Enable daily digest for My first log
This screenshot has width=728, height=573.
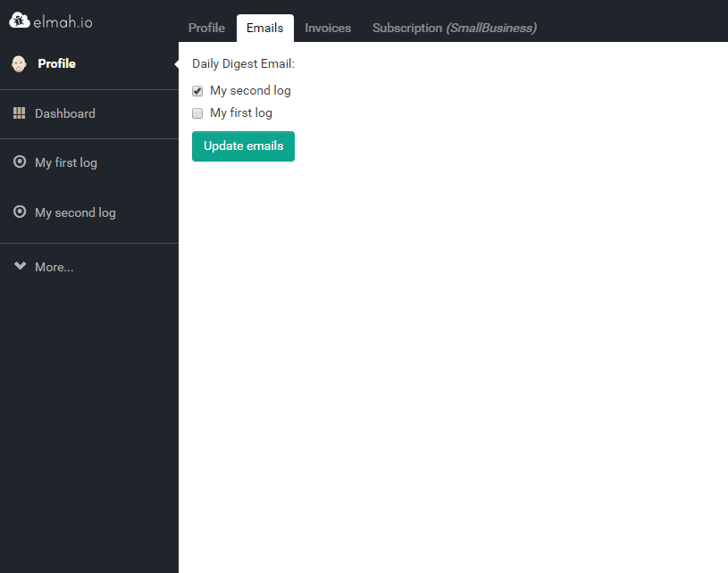pyautogui.click(x=197, y=112)
